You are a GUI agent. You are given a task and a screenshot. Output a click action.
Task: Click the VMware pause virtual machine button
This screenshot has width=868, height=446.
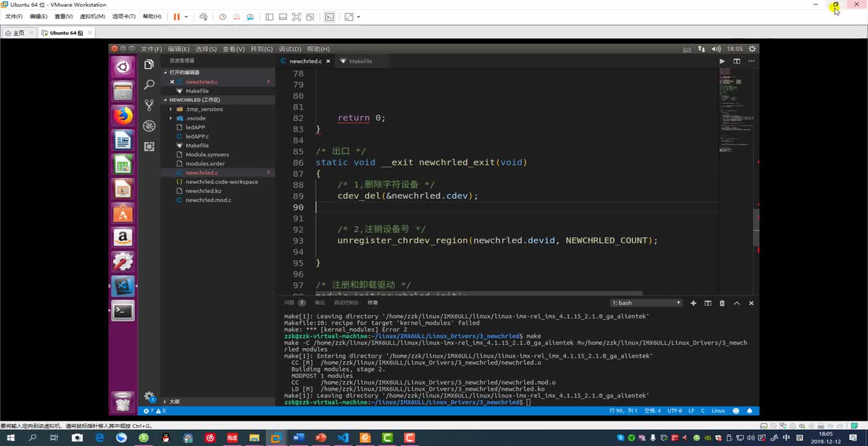[177, 17]
